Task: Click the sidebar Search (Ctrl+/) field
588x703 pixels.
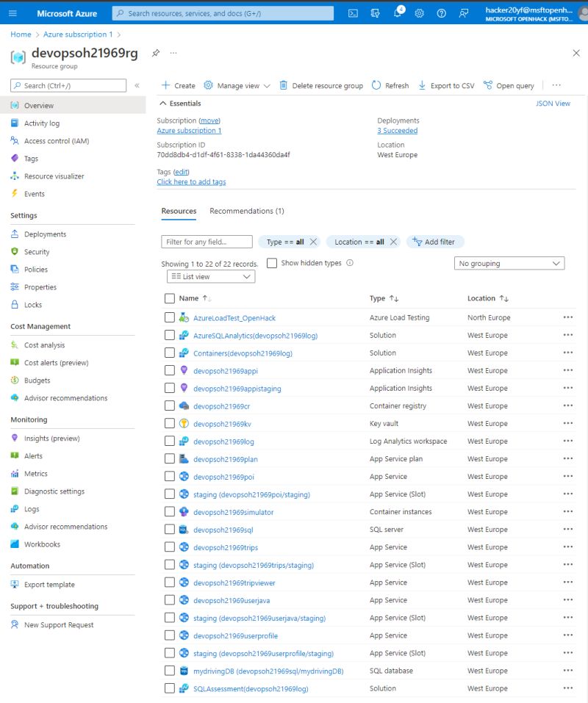Action: 68,85
